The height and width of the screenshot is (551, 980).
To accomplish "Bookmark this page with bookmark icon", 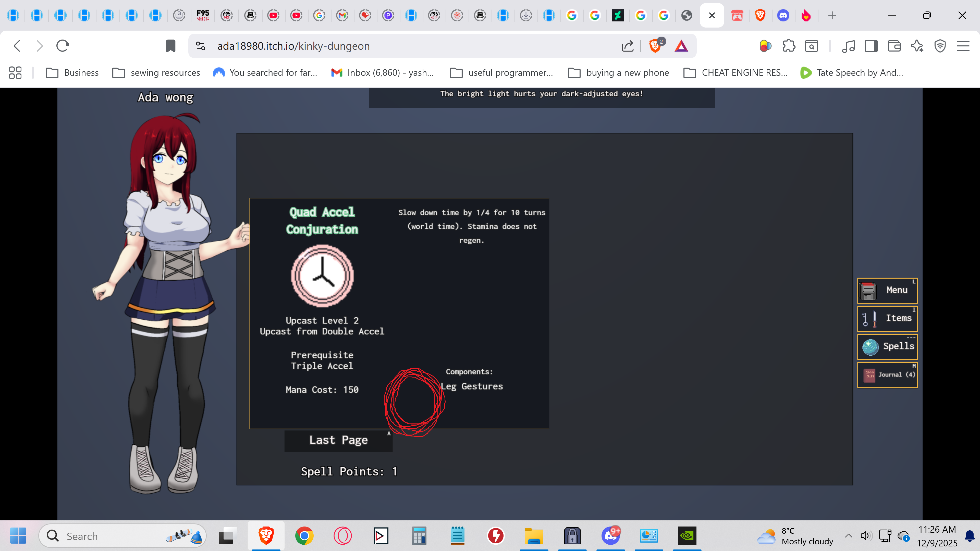I will pos(170,46).
